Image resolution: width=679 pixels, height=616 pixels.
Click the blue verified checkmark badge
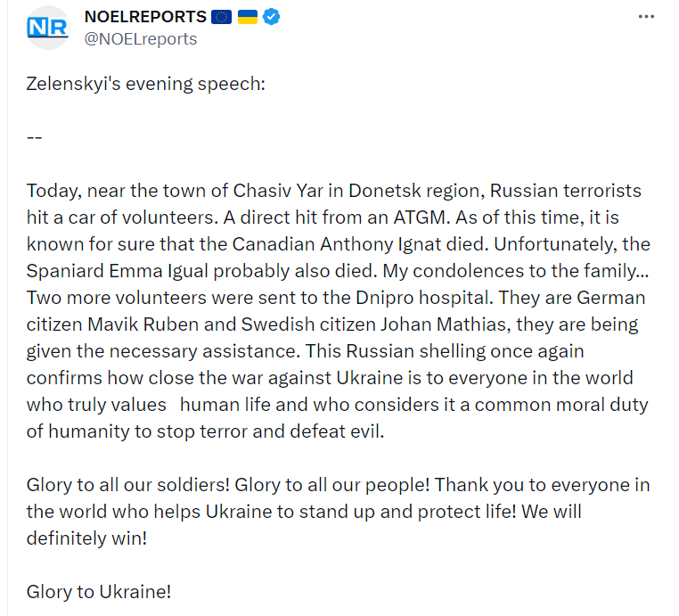click(272, 17)
